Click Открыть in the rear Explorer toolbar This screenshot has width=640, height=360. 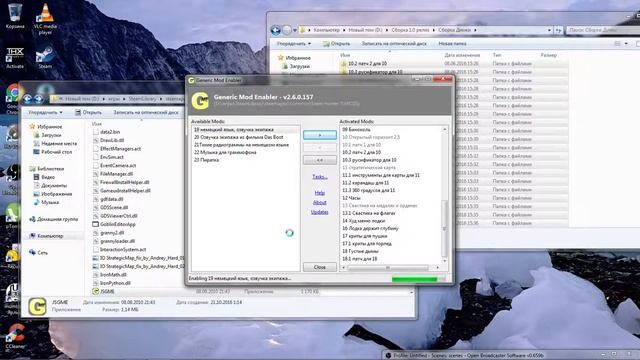tap(336, 43)
